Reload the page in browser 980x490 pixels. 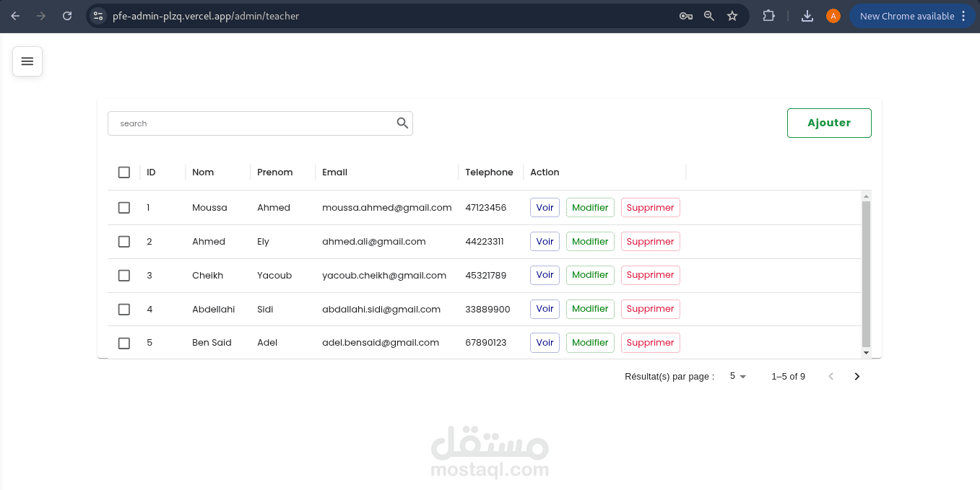pos(67,16)
